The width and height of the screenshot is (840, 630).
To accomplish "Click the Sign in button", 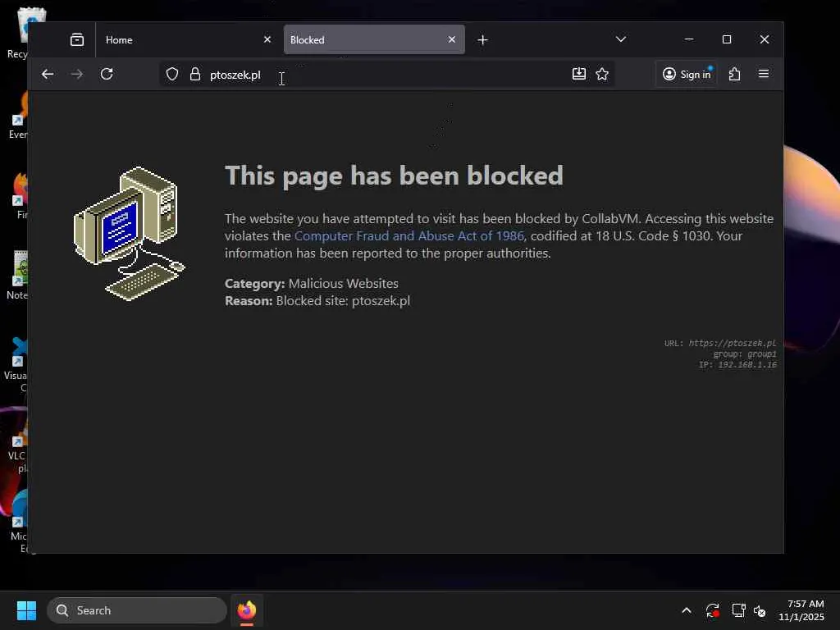I will [687, 74].
